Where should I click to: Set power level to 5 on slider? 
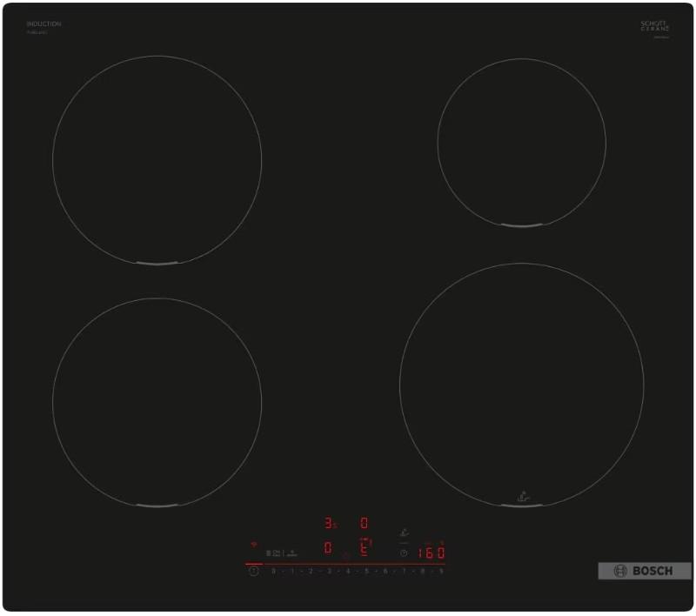coord(366,572)
